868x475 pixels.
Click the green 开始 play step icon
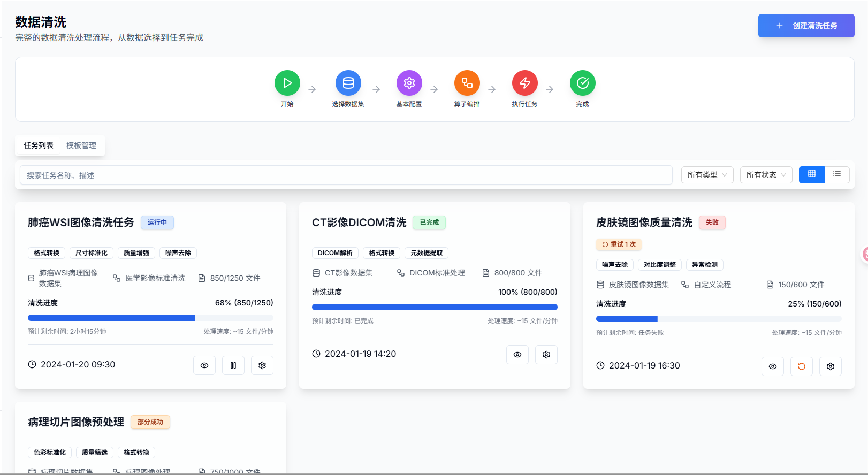287,83
